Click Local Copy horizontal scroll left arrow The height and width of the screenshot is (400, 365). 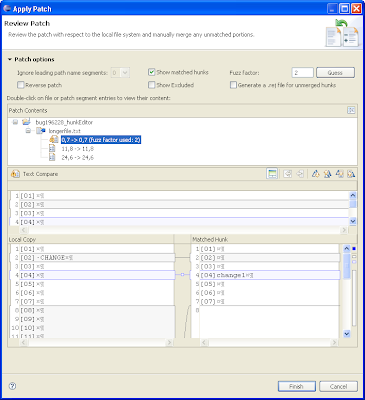[24, 342]
